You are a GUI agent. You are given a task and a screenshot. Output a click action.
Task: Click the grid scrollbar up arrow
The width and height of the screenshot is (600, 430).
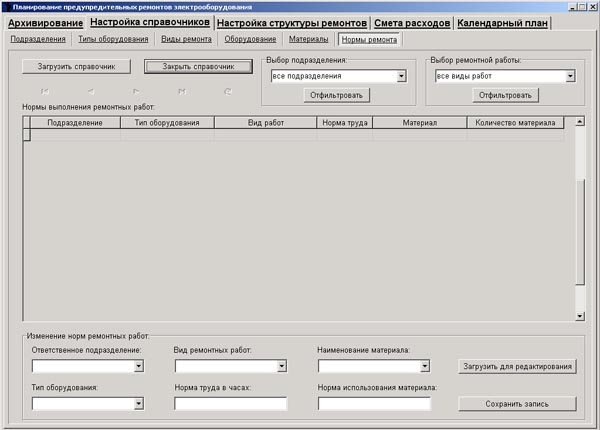(x=580, y=122)
